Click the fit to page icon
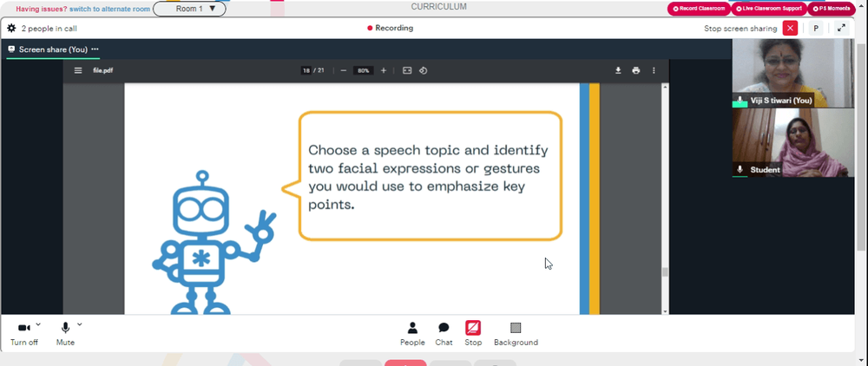Viewport: 868px width, 366px height. tap(407, 71)
